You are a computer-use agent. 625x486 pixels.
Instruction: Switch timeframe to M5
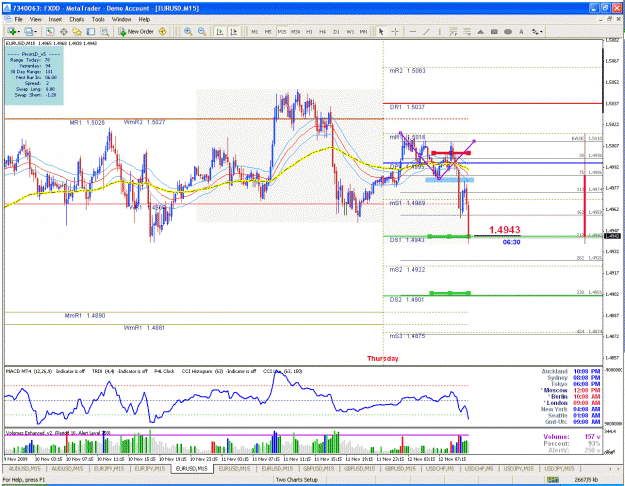[x=268, y=31]
